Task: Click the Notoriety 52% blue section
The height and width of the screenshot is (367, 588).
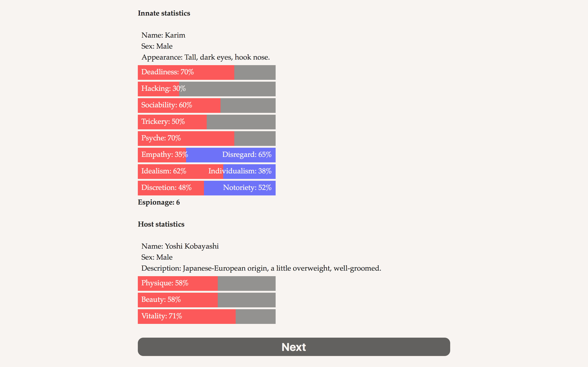Action: pos(247,188)
